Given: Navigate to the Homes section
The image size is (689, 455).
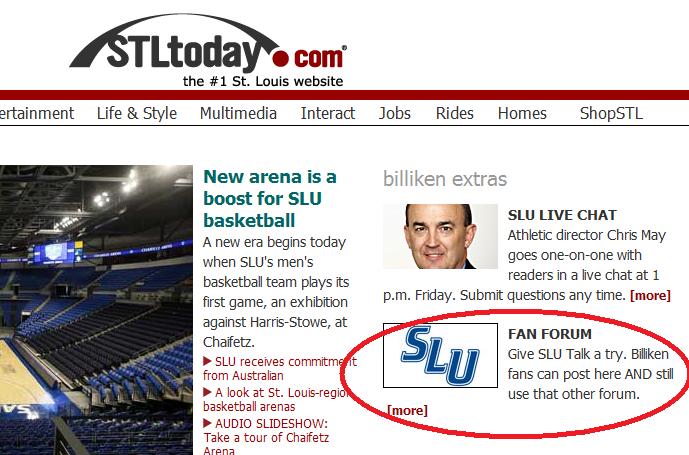Looking at the screenshot, I should 522,113.
